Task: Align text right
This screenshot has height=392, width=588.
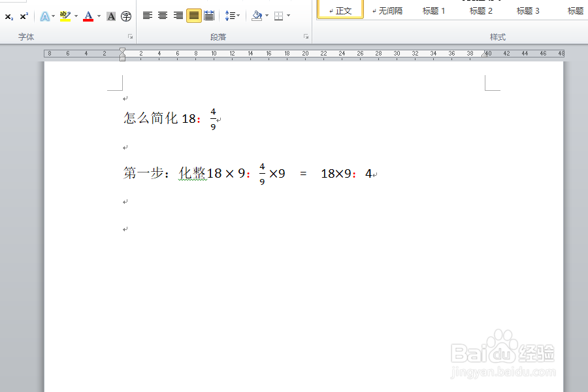Action: [178, 16]
